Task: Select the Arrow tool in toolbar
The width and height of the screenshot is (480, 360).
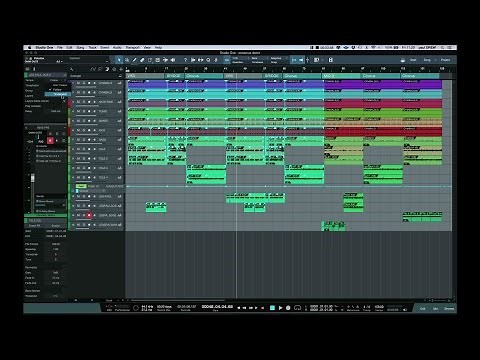Action: (119, 60)
